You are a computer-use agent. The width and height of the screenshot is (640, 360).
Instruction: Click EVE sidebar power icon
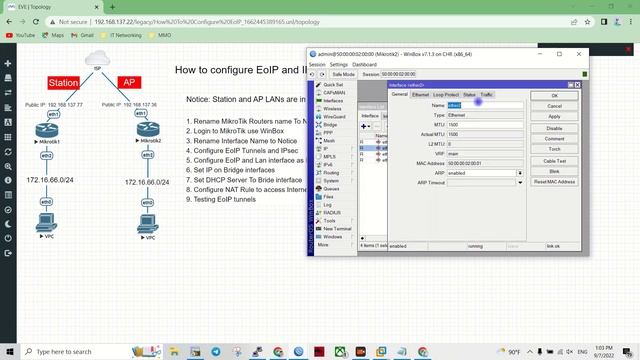[x=8, y=238]
